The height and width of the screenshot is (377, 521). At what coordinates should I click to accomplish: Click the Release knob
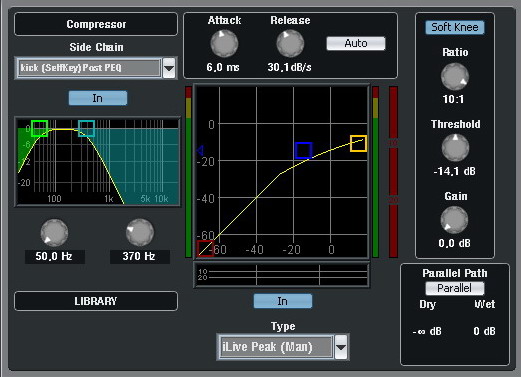pos(290,43)
